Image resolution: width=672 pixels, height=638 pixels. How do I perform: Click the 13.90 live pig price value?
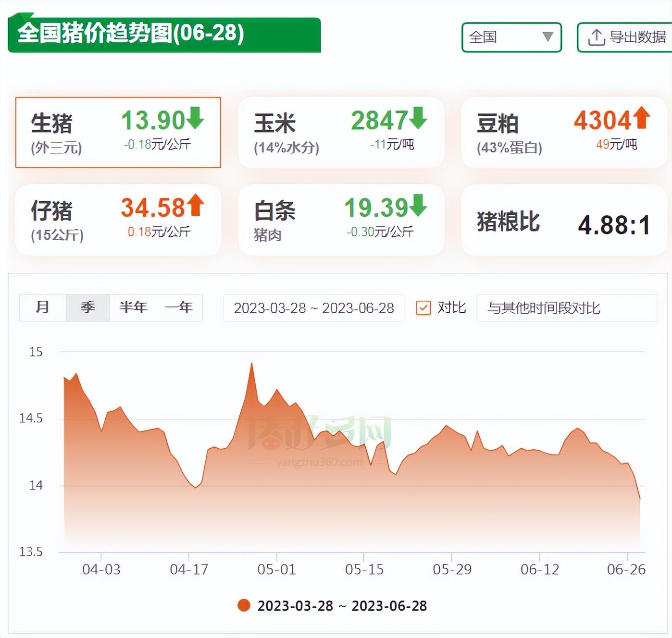(153, 120)
